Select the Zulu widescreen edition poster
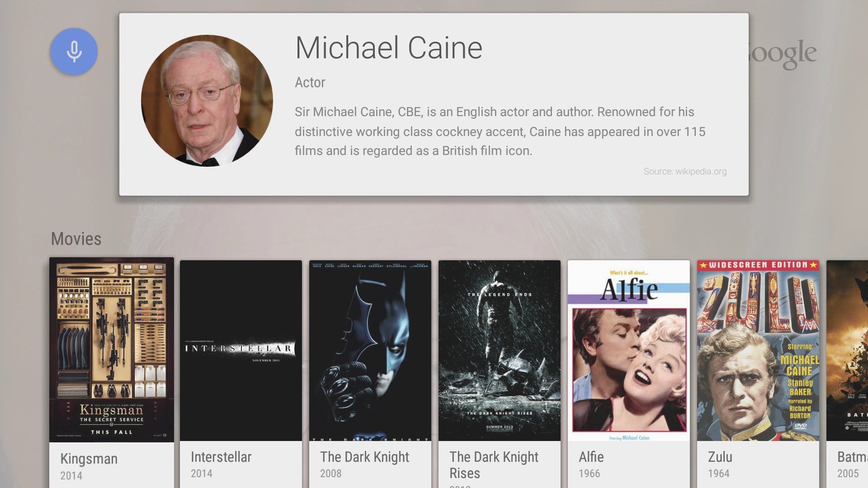The width and height of the screenshot is (868, 488). point(758,350)
